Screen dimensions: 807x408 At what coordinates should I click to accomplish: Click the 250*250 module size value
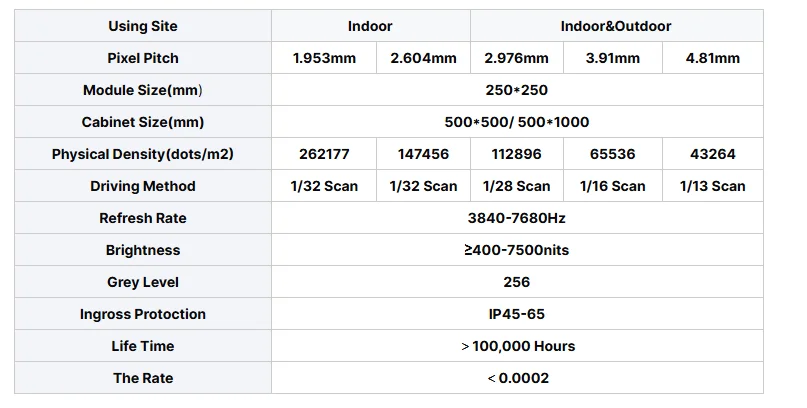click(x=516, y=90)
